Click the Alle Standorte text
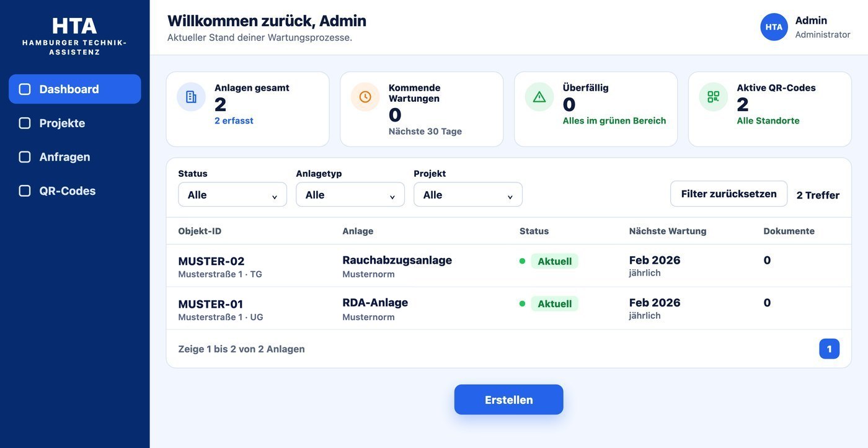The height and width of the screenshot is (448, 868). [x=768, y=121]
